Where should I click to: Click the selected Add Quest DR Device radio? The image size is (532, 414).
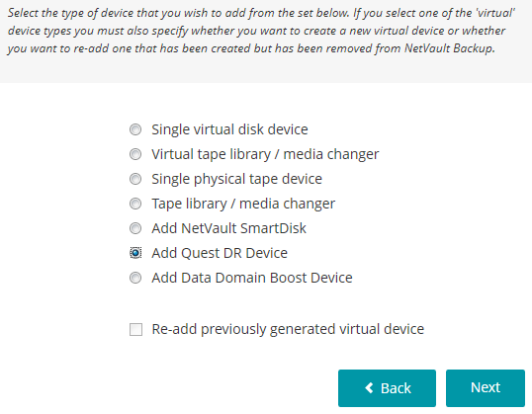pos(135,253)
